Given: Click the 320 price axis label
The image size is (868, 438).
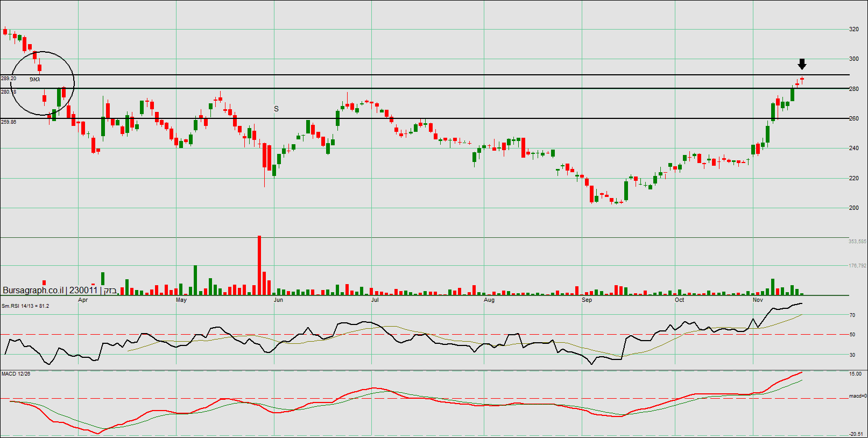Looking at the screenshot, I should click(853, 30).
